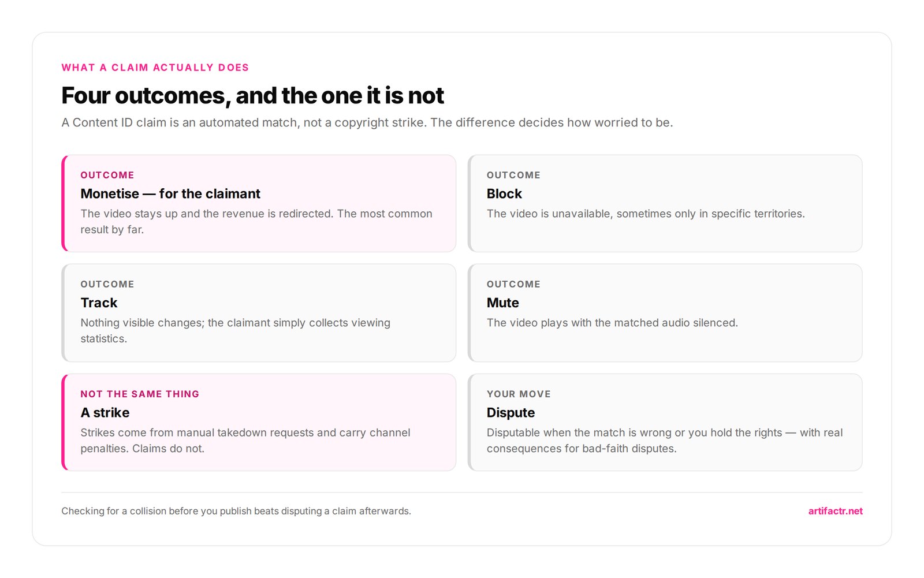Click the 'WHAT A CLAIM ACTUALLY DOES' eyebrow label
The image size is (924, 578).
point(155,68)
